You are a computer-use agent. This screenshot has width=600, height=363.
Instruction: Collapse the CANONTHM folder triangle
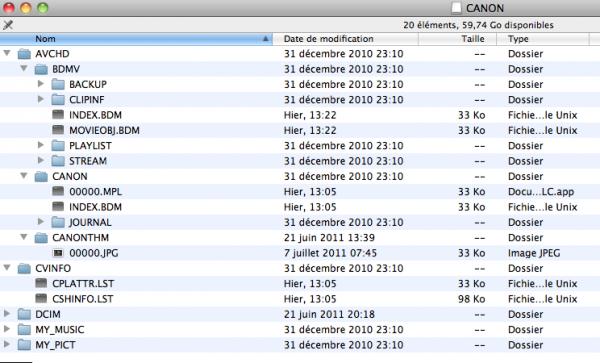coord(24,237)
